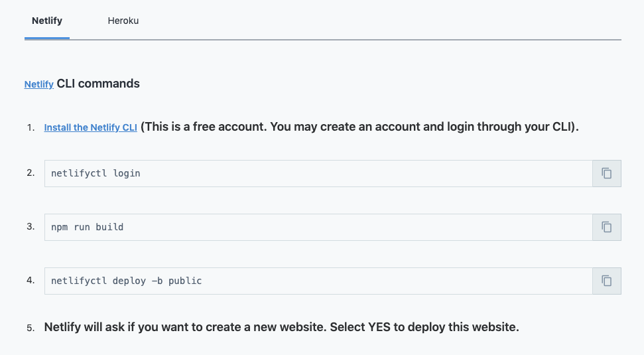Click the 'netlifyctl deploy -b public' code text
Image resolution: width=644 pixels, height=355 pixels.
tap(127, 281)
